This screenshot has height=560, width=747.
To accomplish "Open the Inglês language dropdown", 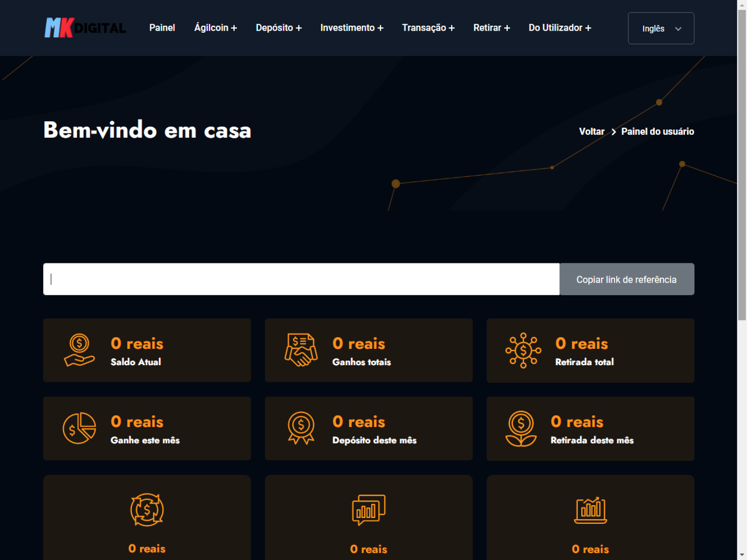I will 661,28.
